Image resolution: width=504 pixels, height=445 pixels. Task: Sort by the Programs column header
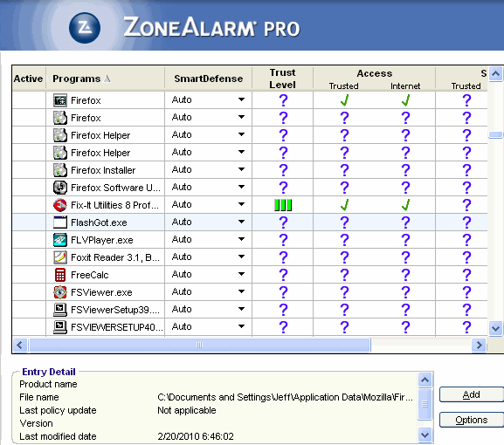tap(106, 79)
